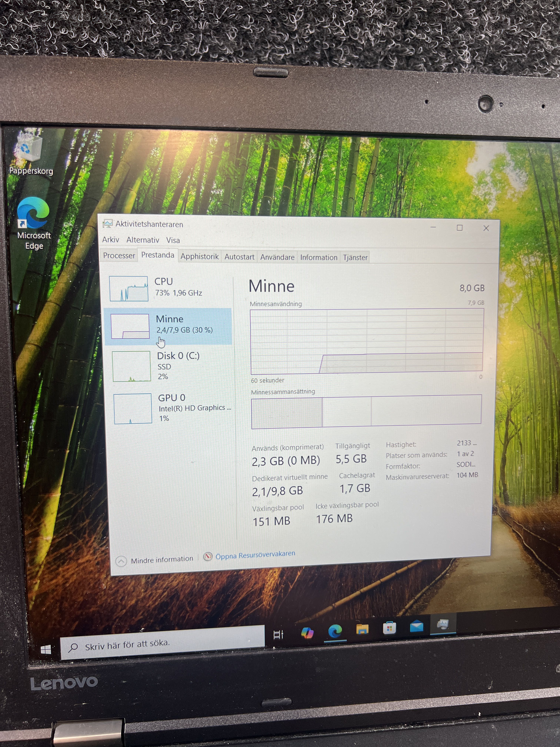Screen dimensions: 560x747
Task: Click the taskbar search field
Action: point(162,644)
